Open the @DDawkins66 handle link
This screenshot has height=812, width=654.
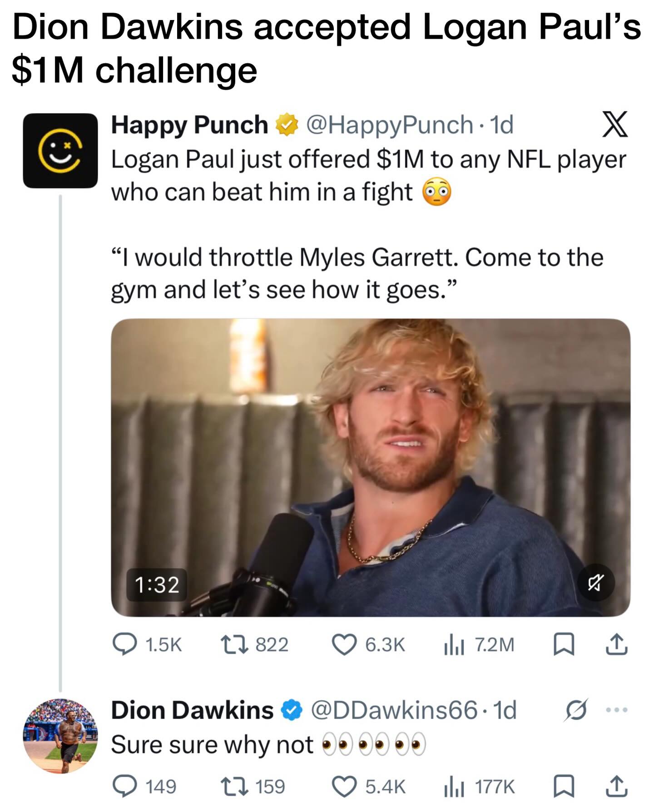tap(394, 710)
